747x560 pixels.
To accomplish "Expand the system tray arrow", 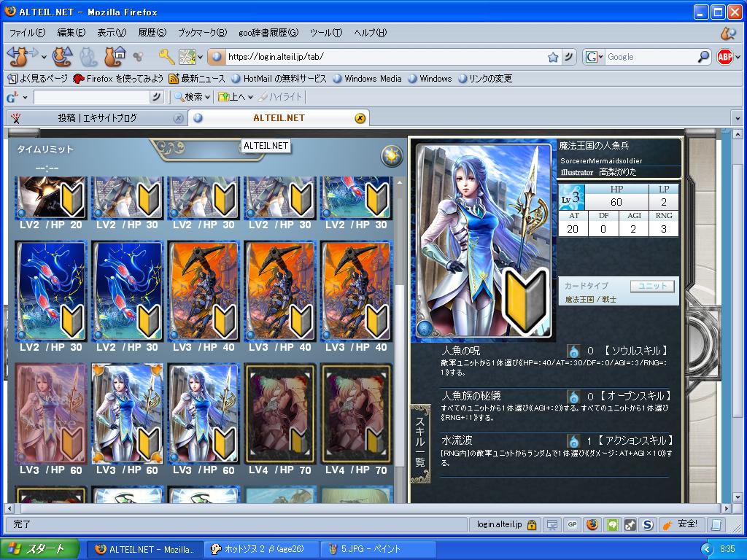I will tap(707, 548).
